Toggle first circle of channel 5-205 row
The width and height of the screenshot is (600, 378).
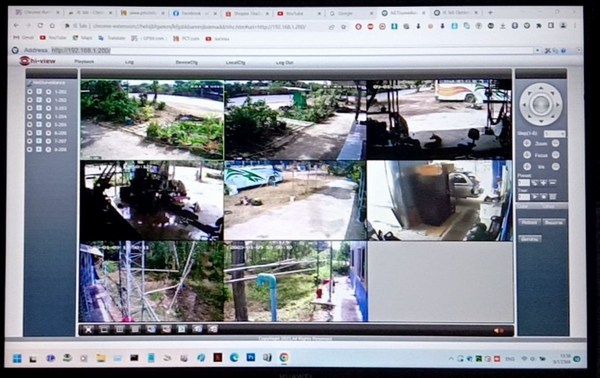click(x=30, y=125)
